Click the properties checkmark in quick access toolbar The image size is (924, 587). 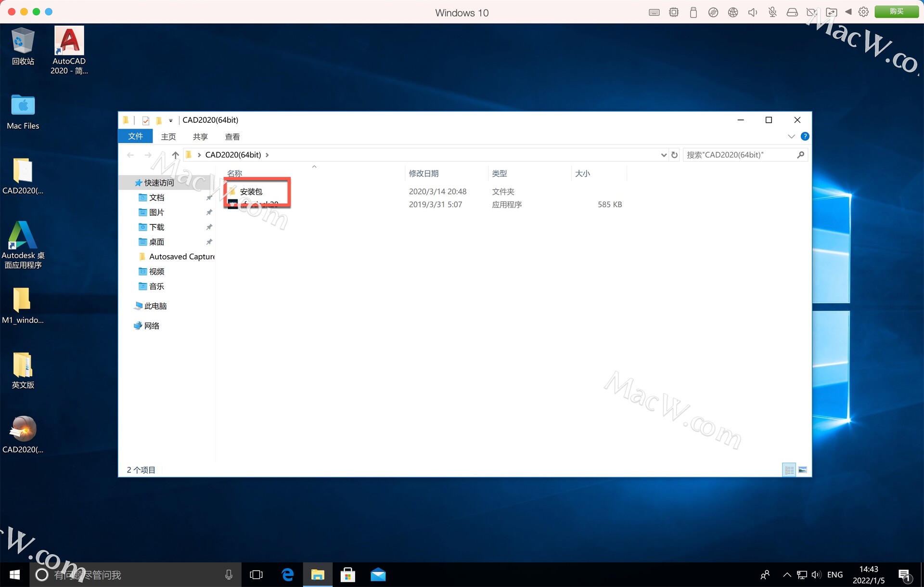[x=146, y=120]
